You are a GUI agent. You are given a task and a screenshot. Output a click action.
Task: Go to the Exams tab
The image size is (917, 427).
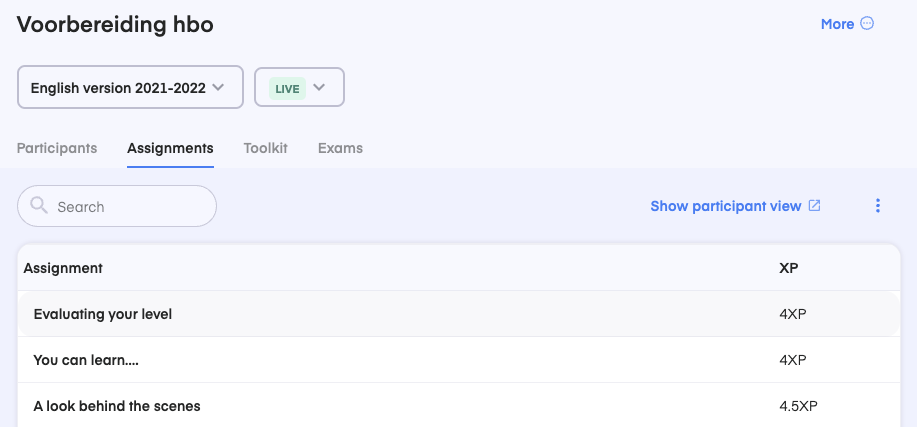point(340,148)
